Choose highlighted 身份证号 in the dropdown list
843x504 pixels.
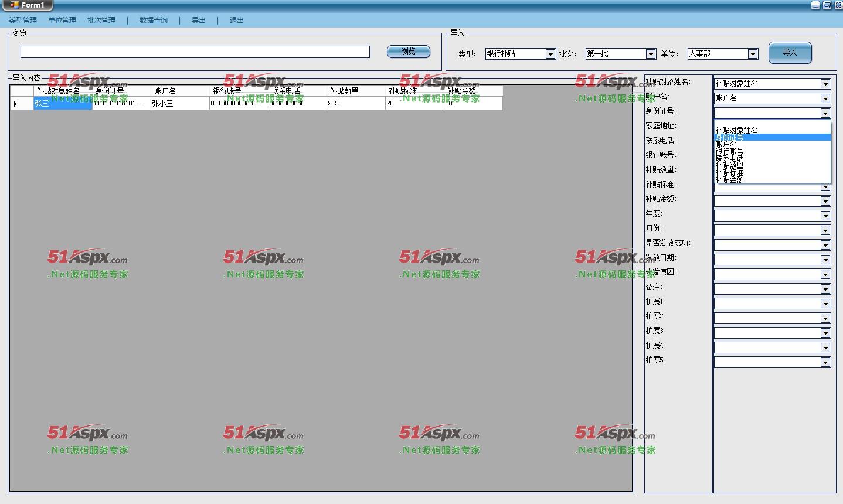pos(772,137)
